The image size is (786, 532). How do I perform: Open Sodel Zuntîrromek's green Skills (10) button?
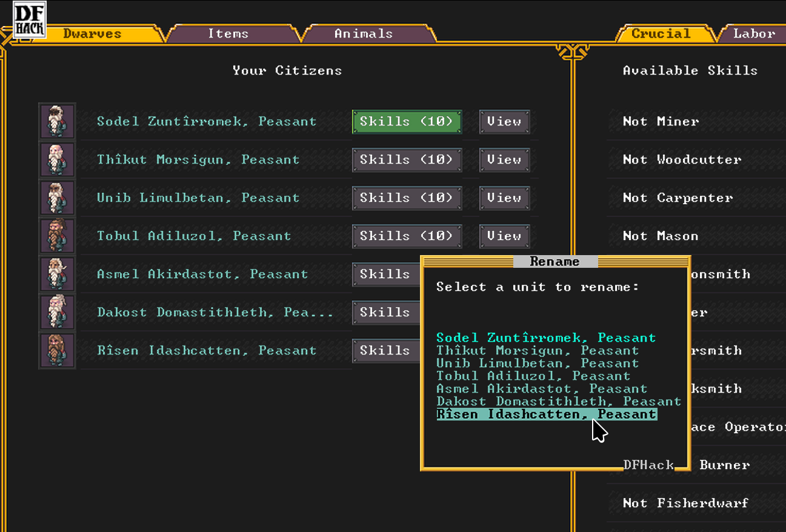[x=407, y=121]
